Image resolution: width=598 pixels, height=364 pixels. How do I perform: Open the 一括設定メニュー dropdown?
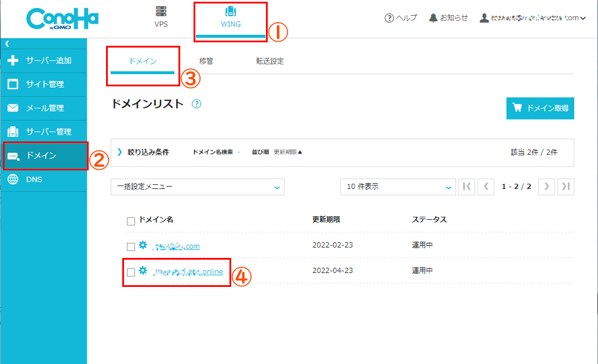pyautogui.click(x=198, y=187)
